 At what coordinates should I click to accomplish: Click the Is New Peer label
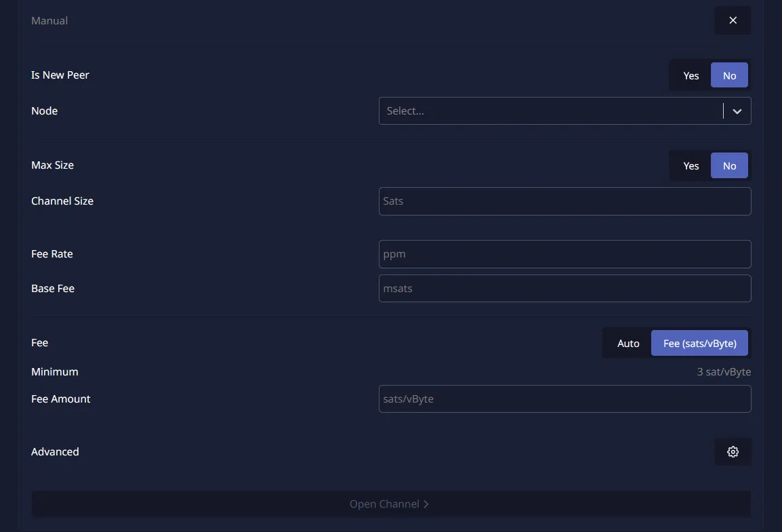(x=60, y=75)
